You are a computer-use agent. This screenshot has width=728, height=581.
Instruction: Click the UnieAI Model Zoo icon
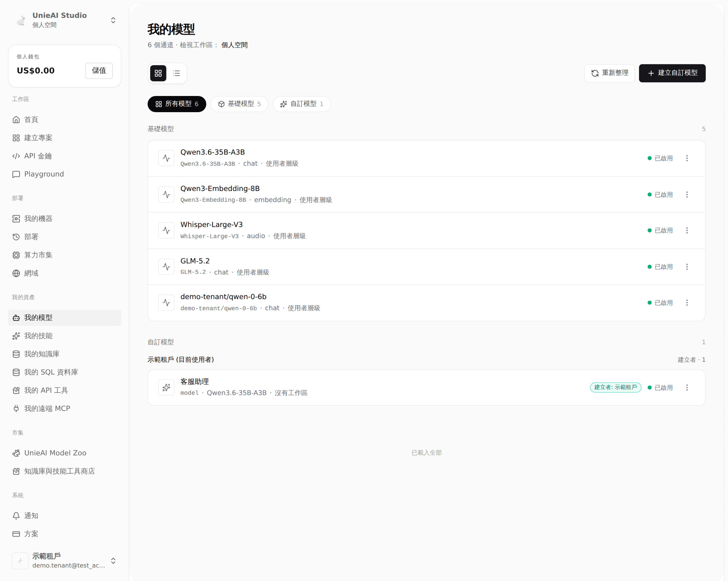click(16, 453)
